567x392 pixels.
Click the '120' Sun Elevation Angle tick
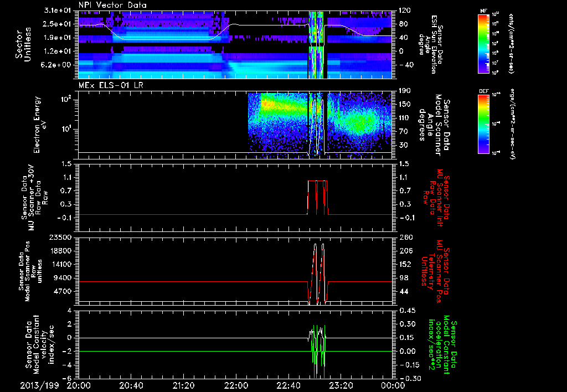click(405, 11)
